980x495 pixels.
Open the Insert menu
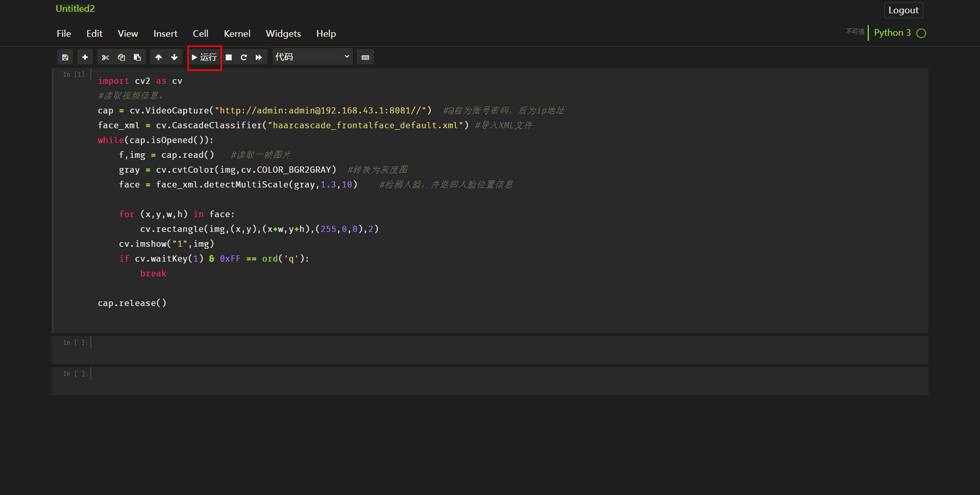165,34
